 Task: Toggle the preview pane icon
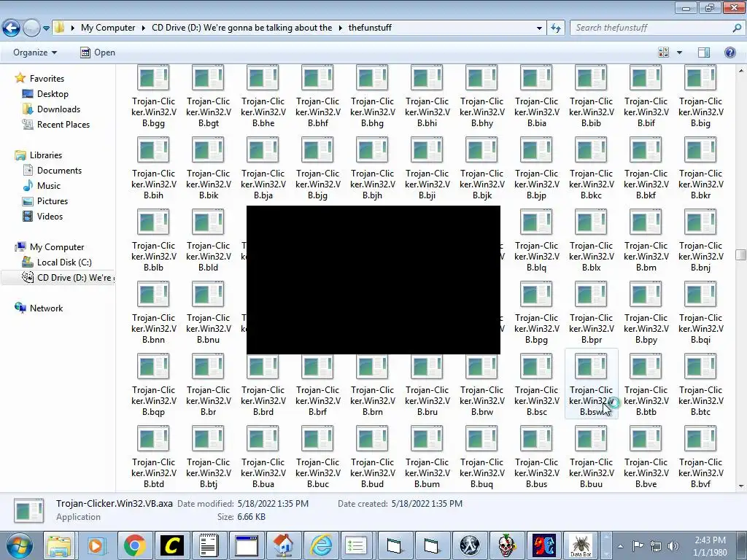click(x=704, y=52)
